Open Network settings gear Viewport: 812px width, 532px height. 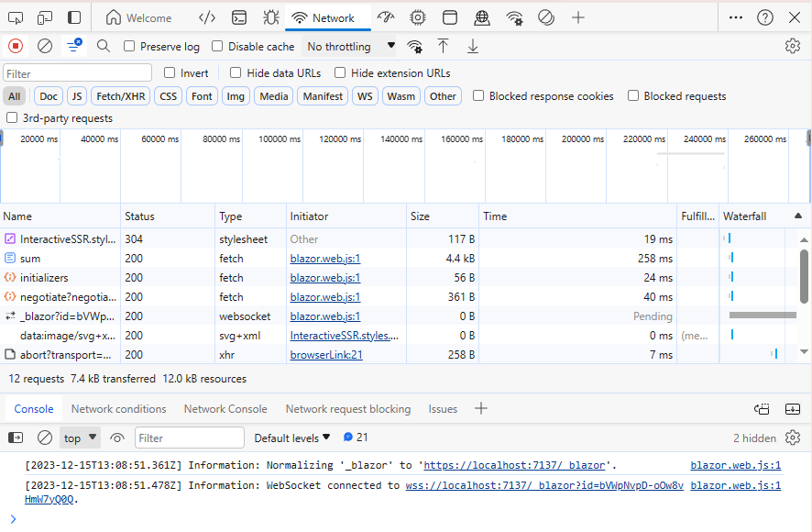click(793, 47)
